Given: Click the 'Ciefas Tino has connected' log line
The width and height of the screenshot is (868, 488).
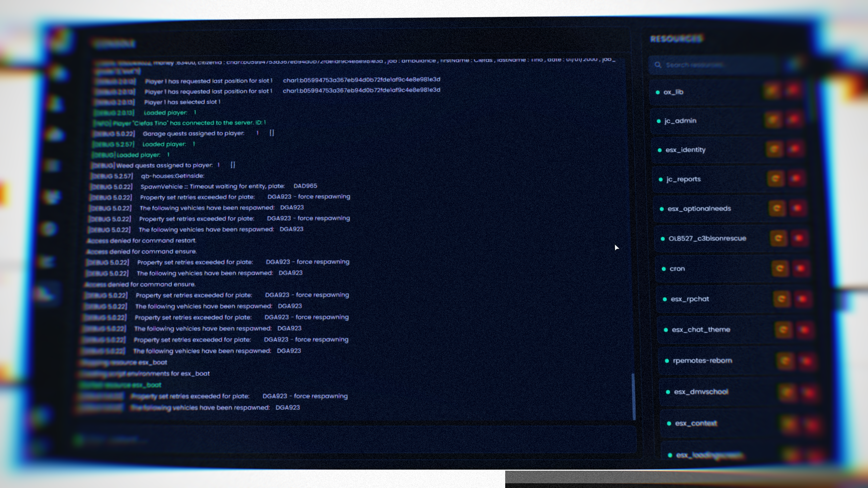Looking at the screenshot, I should [x=180, y=123].
